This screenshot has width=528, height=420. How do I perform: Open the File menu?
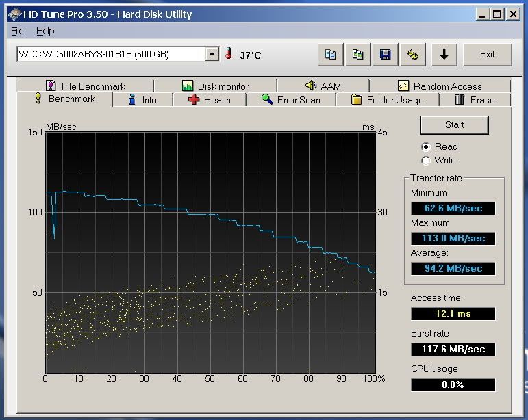(x=17, y=31)
